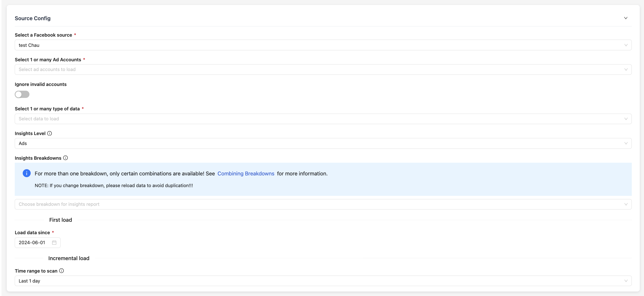Click blue info icon in breakdown notice
644x296 pixels.
click(26, 173)
